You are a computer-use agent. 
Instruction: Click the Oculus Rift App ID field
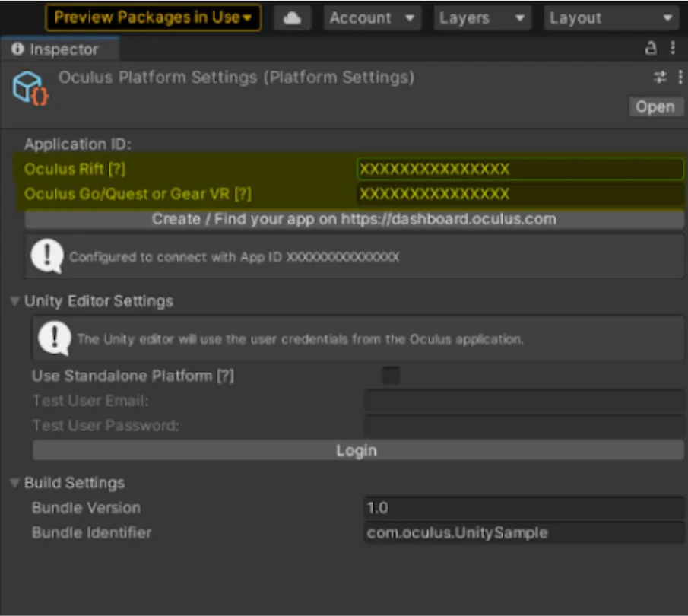(520, 169)
